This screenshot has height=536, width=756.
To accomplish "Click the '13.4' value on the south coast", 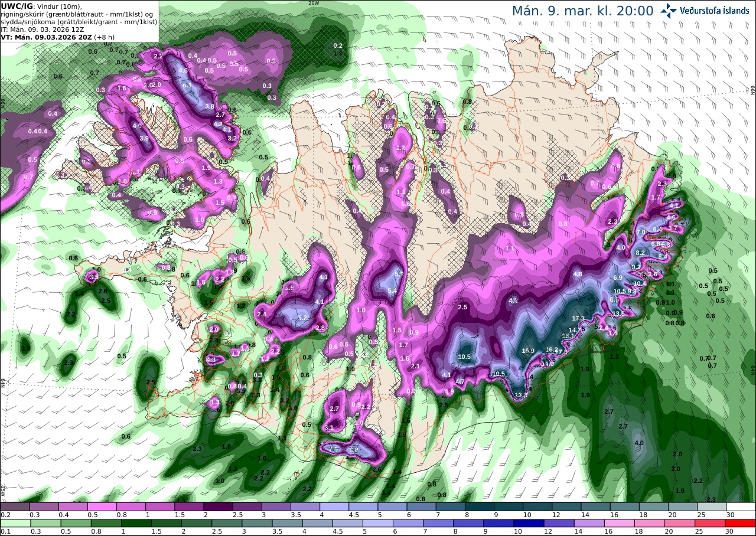I will [520, 394].
